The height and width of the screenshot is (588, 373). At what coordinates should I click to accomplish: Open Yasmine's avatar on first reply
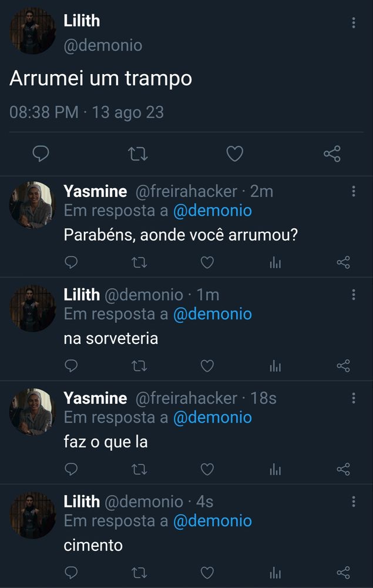32,204
